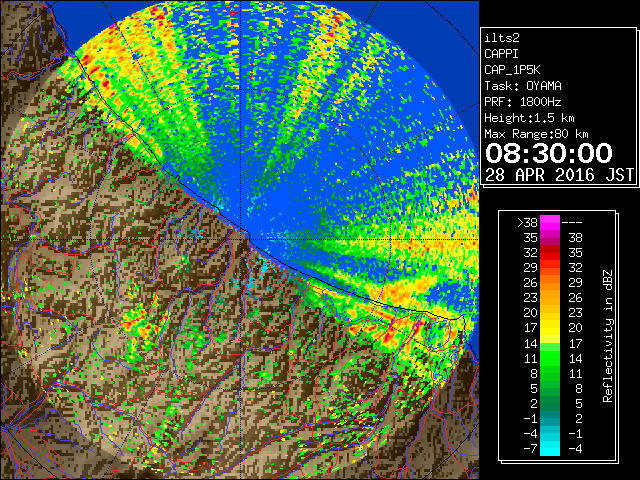Select the 'Max Range:80 km' text
The width and height of the screenshot is (640, 480).
(x=536, y=134)
